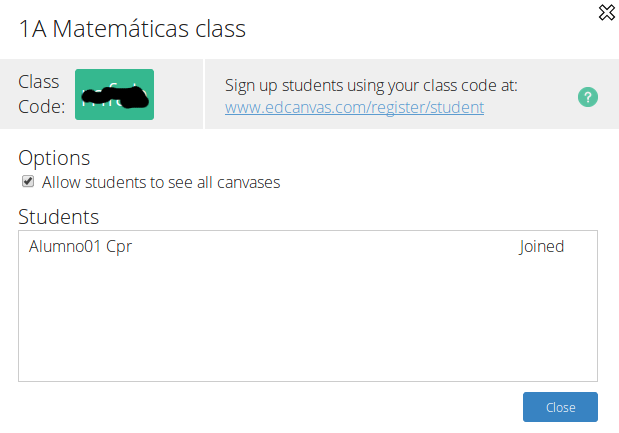Open help via green question mark icon

pos(588,97)
